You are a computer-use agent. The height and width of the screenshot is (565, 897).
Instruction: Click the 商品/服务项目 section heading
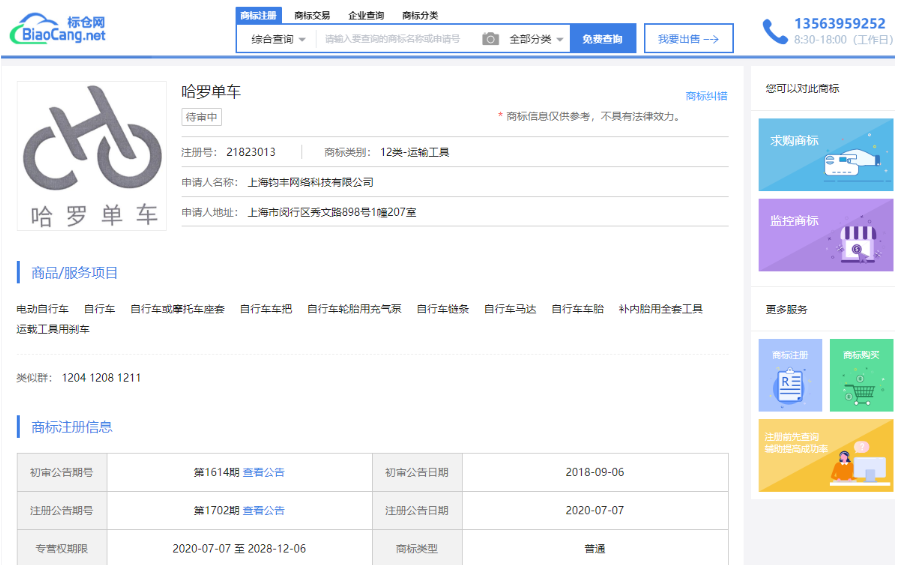click(74, 273)
